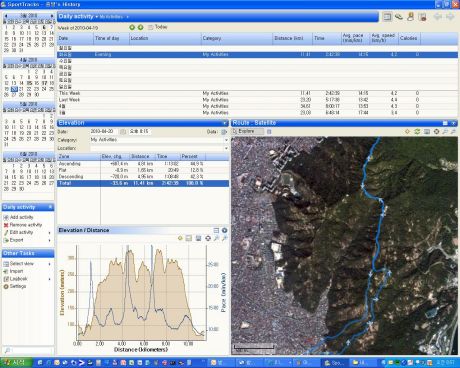Screen dimensions: 460x368
Task: Click the save chart image icon
Action: [198, 238]
